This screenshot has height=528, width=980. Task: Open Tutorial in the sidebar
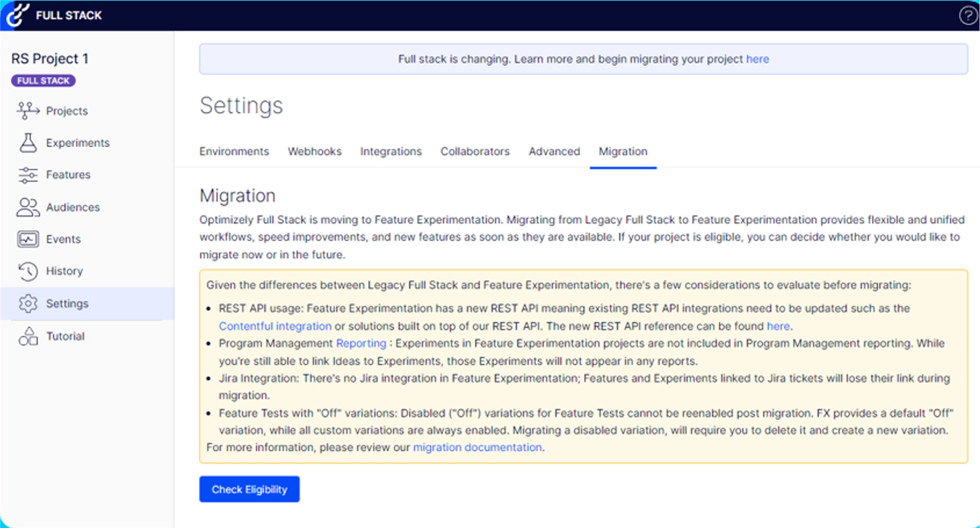[x=65, y=336]
